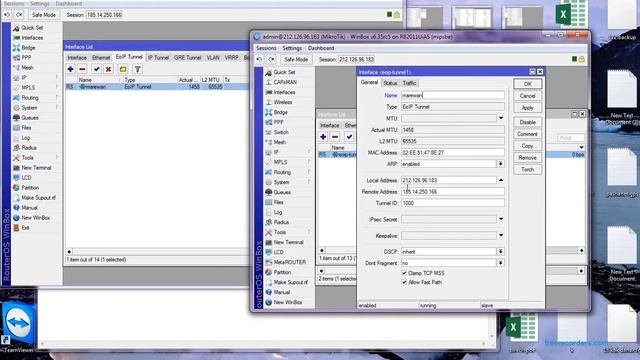Click the filter funnel icon in back window toolbar
The width and height of the screenshot is (640, 360).
[x=138, y=69]
